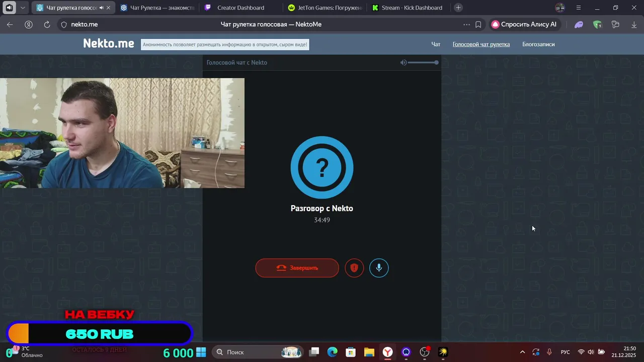Open the Блогозаписи link
Screen dimensions: 644x362
[538, 44]
